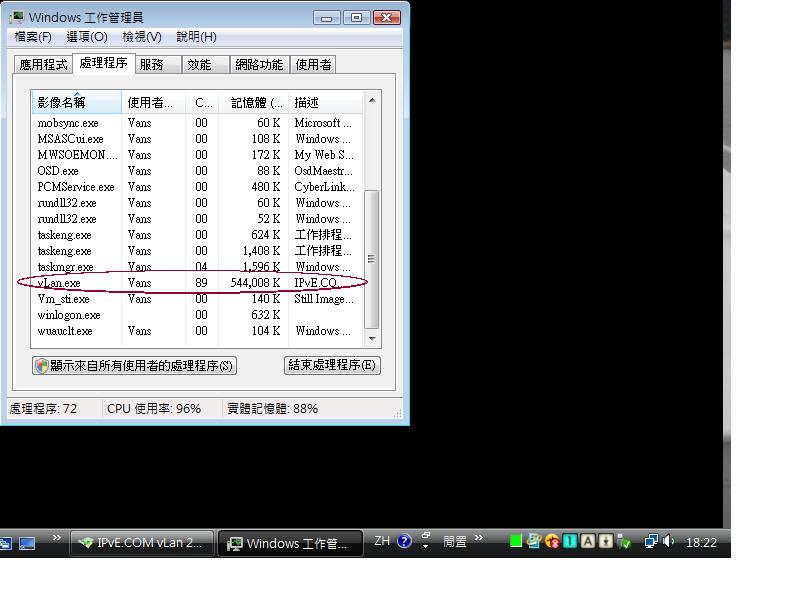Sort by 影像名稱 column header
Viewport: 800px width, 600px height.
click(76, 103)
